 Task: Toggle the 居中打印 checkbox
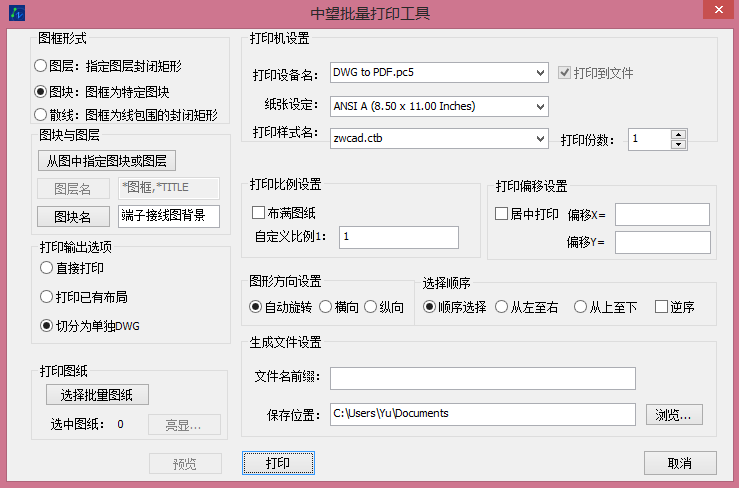(x=503, y=214)
